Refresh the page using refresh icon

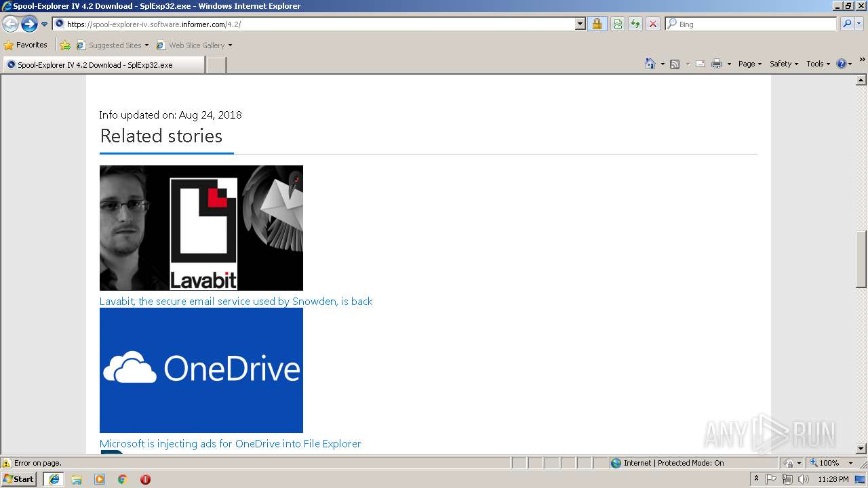(635, 24)
